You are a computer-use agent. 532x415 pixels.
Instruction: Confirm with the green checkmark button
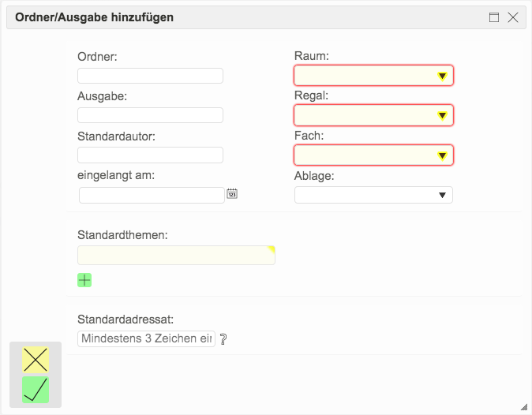pos(36,390)
